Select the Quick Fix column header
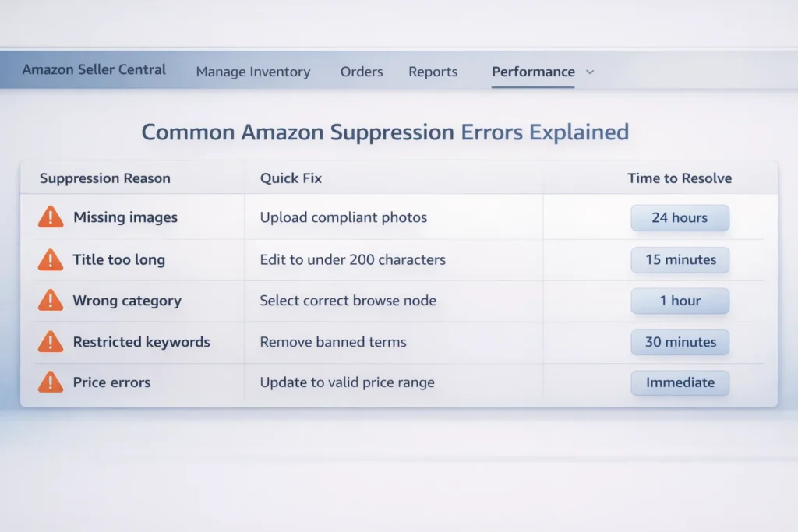The image size is (798, 532). tap(290, 178)
